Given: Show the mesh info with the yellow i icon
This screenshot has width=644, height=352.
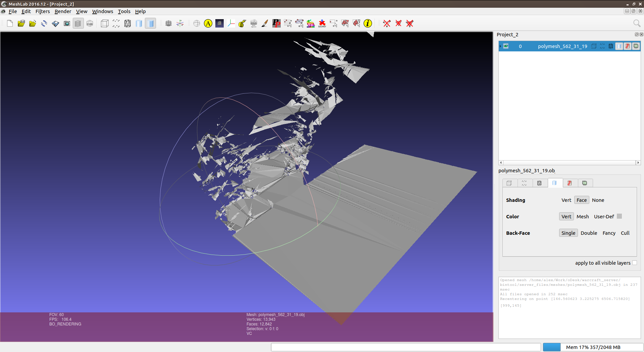Looking at the screenshot, I should tap(368, 24).
